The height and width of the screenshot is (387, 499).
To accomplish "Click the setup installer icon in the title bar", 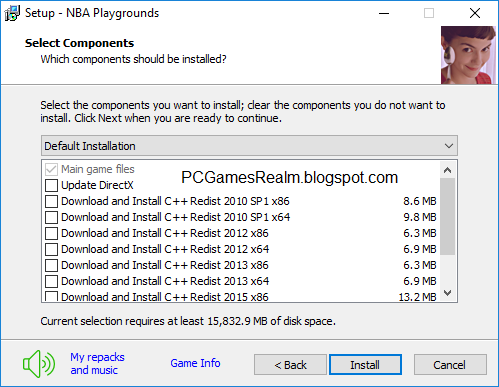I will click(x=12, y=13).
